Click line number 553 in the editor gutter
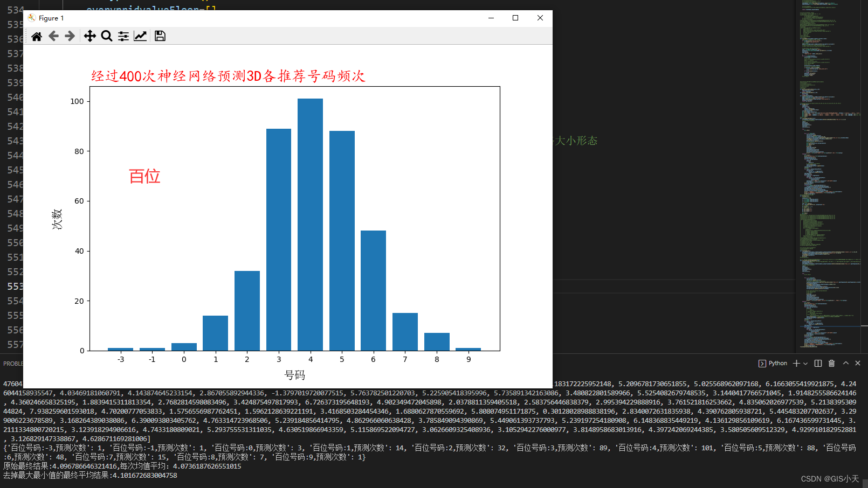Screen dimensions: 868x488 (15, 286)
